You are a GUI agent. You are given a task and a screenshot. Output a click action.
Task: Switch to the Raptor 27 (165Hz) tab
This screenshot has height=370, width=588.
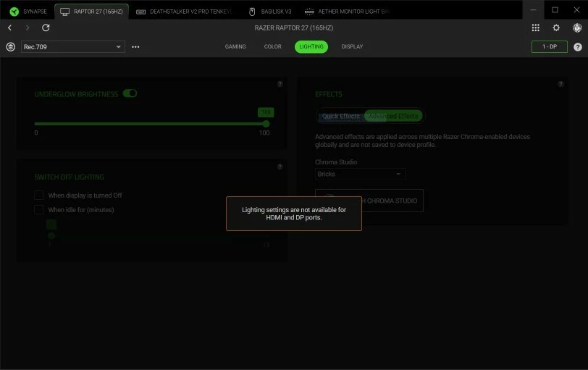[91, 12]
